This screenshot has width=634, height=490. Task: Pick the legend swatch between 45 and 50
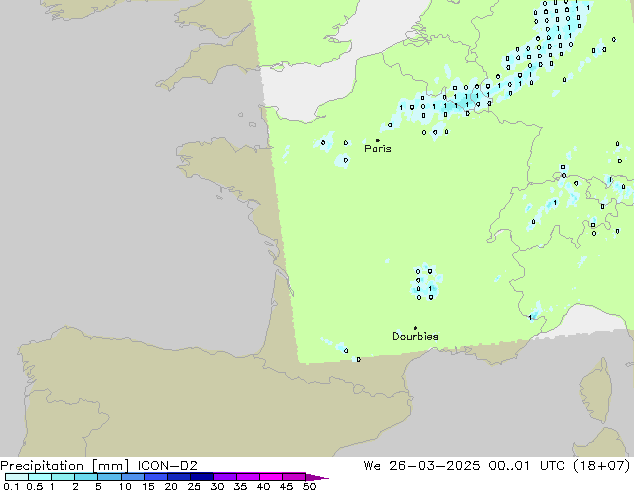pyautogui.click(x=294, y=477)
